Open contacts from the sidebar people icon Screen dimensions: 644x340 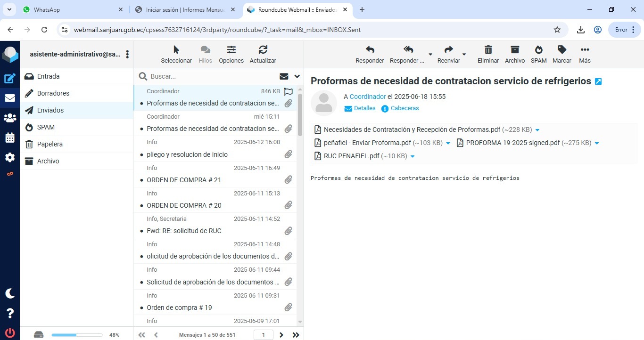pyautogui.click(x=10, y=118)
